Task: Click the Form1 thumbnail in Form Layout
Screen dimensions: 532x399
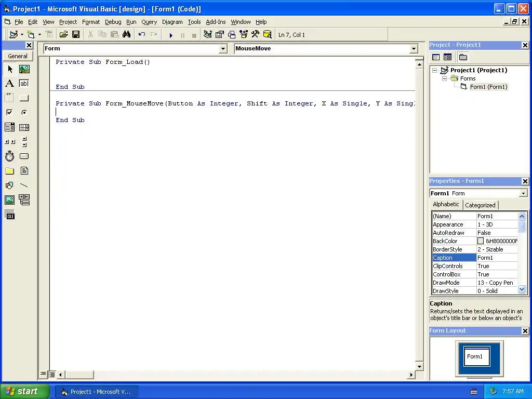Action: (477, 356)
